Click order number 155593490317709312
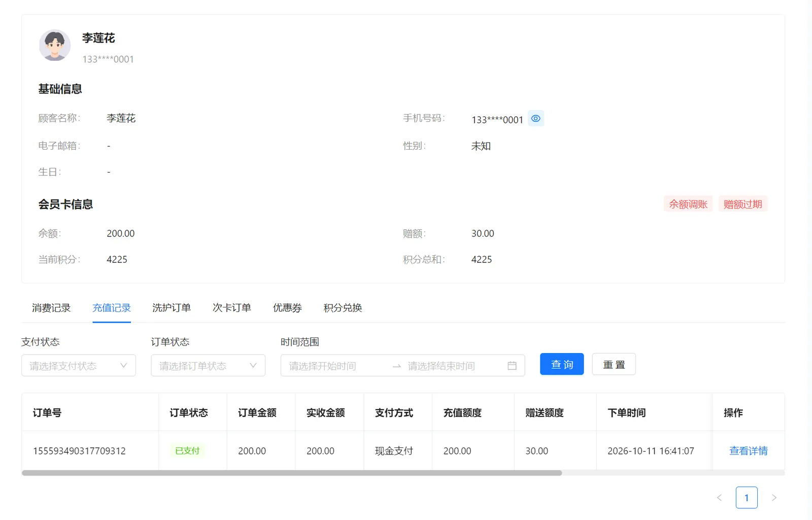This screenshot has width=812, height=520. [79, 451]
